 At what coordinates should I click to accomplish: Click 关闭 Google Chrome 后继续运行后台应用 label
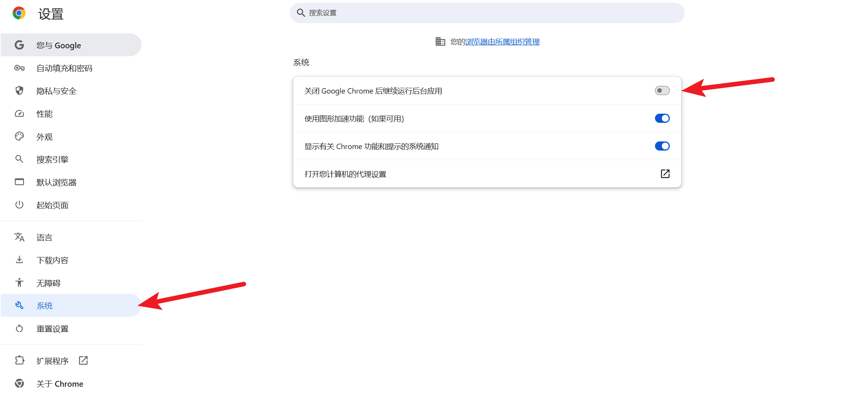pos(373,91)
